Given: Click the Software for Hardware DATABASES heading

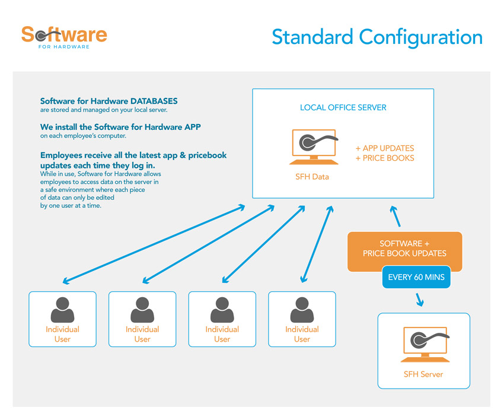Looking at the screenshot, I should click(109, 101).
